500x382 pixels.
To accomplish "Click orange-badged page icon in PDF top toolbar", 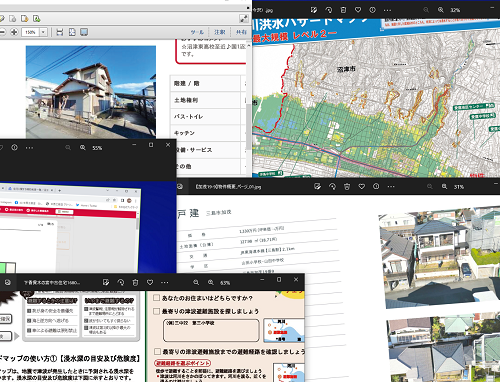I will 24,18.
